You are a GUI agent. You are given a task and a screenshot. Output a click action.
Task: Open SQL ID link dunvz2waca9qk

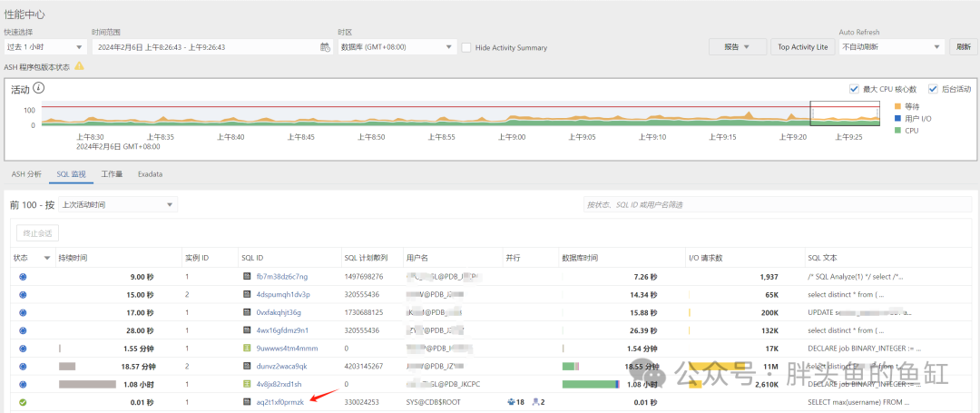(282, 366)
